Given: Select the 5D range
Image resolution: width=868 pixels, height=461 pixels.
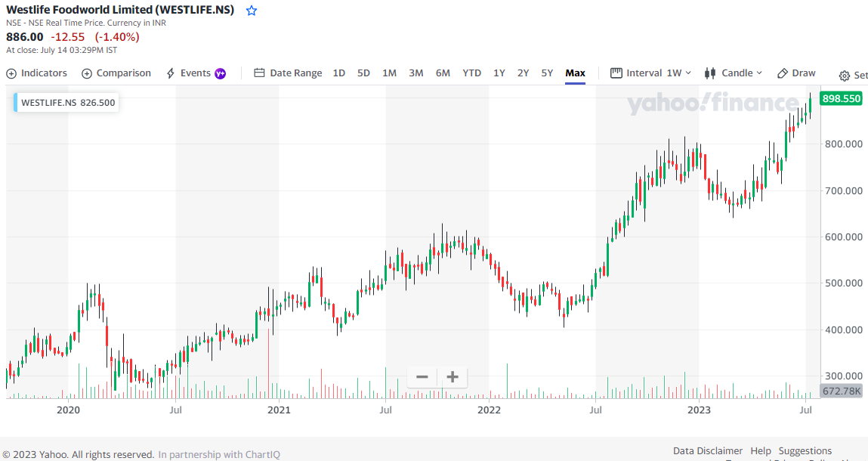Looking at the screenshot, I should tap(363, 73).
